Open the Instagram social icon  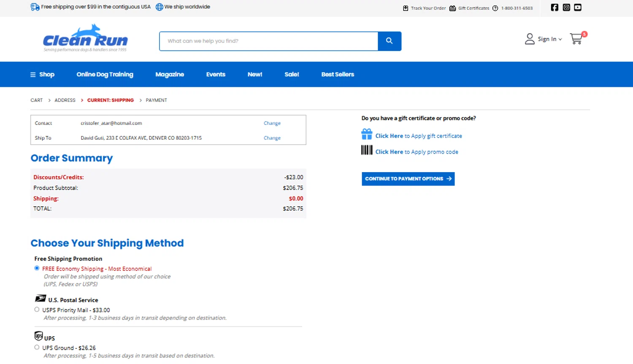click(x=566, y=7)
